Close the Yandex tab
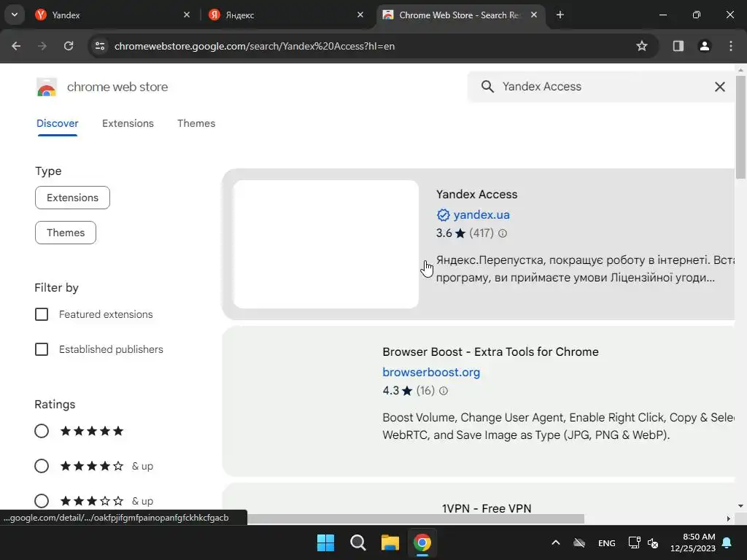Image resolution: width=747 pixels, height=560 pixels. (x=187, y=15)
